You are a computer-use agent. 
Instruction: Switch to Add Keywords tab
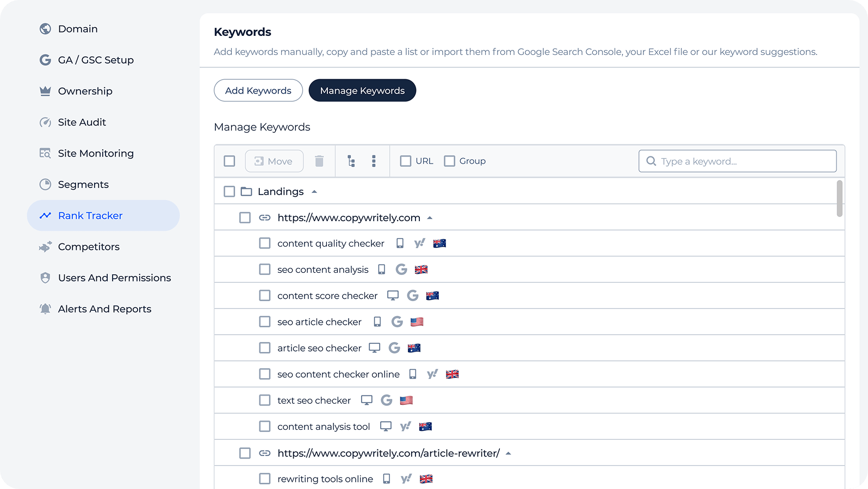[258, 90]
